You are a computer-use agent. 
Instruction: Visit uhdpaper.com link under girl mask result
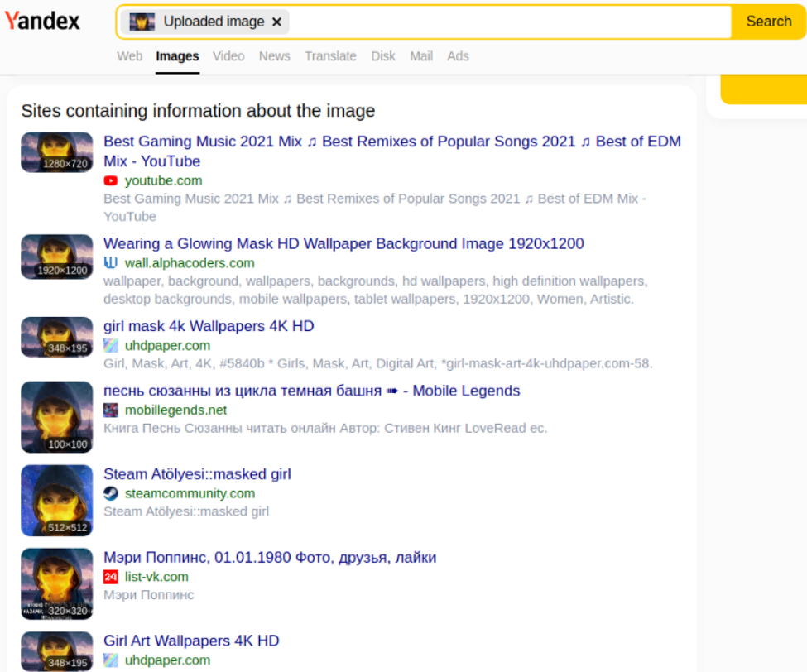168,345
